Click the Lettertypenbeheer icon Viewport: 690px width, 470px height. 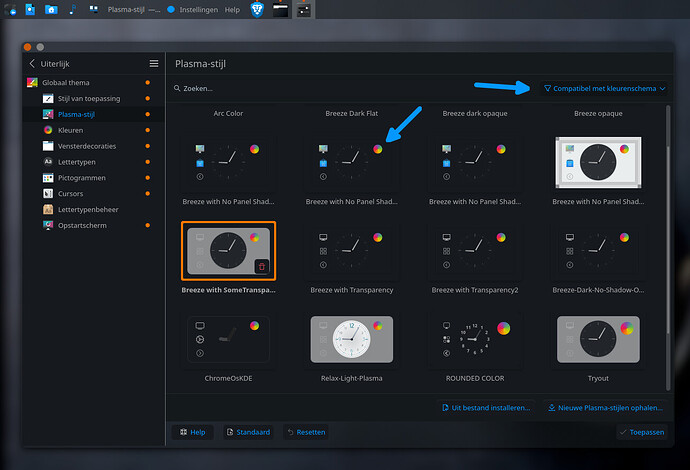(x=48, y=209)
